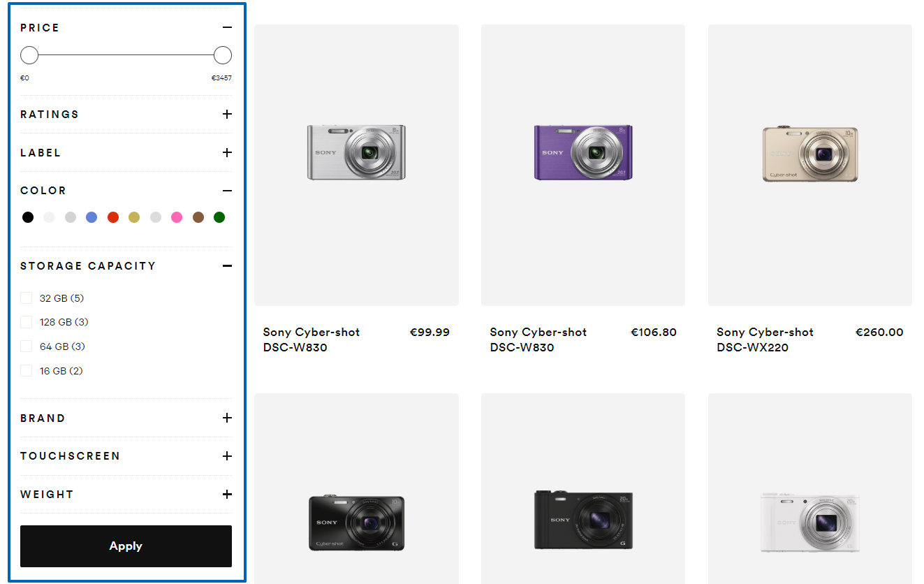Click the €0 minimum price label

(x=25, y=78)
